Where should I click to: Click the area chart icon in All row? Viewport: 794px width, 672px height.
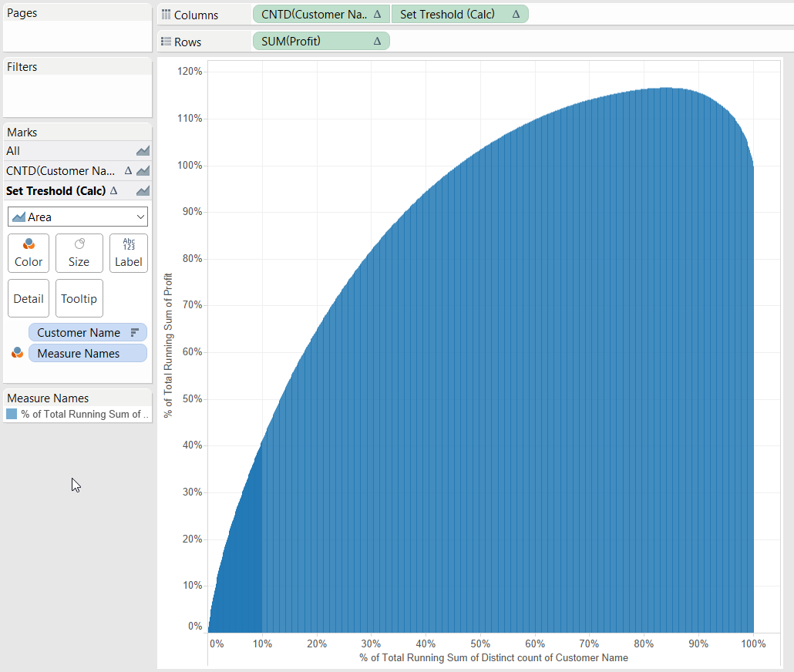[143, 150]
